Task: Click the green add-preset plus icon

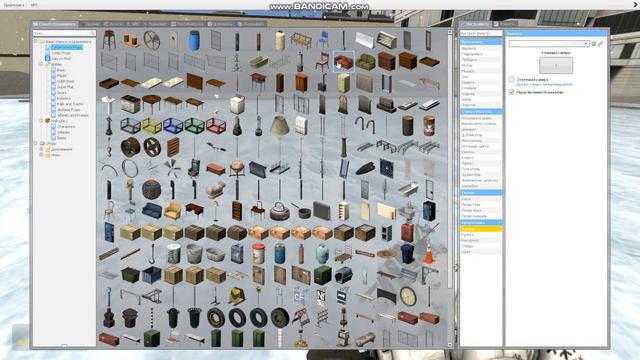Action: pos(594,44)
